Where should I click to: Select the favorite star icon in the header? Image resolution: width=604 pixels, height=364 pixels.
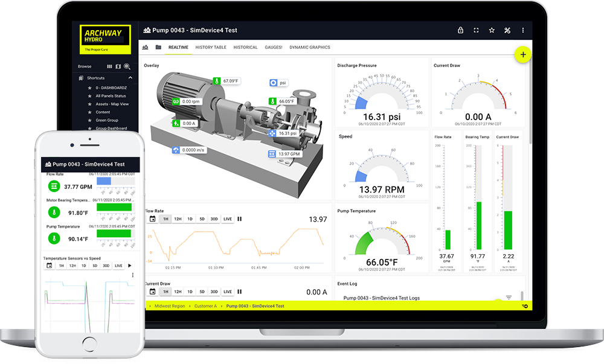point(492,30)
